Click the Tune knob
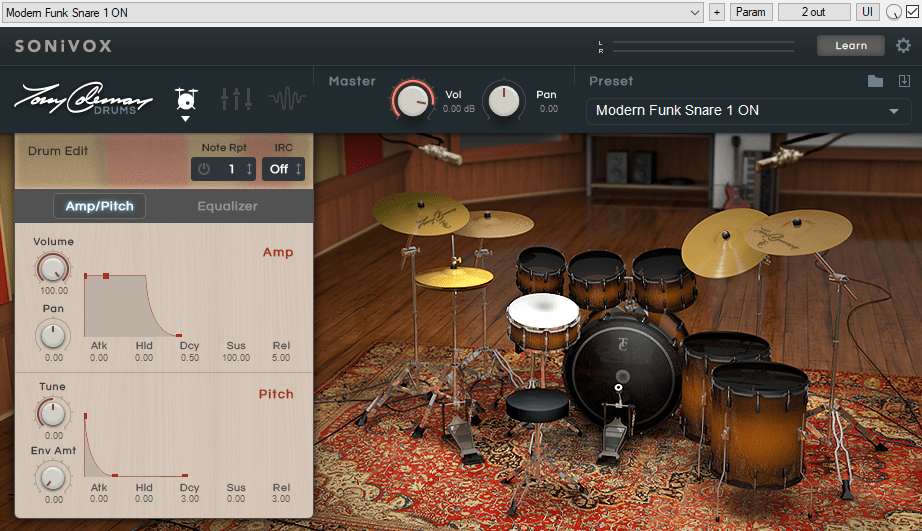The width and height of the screenshot is (922, 531). pos(53,413)
